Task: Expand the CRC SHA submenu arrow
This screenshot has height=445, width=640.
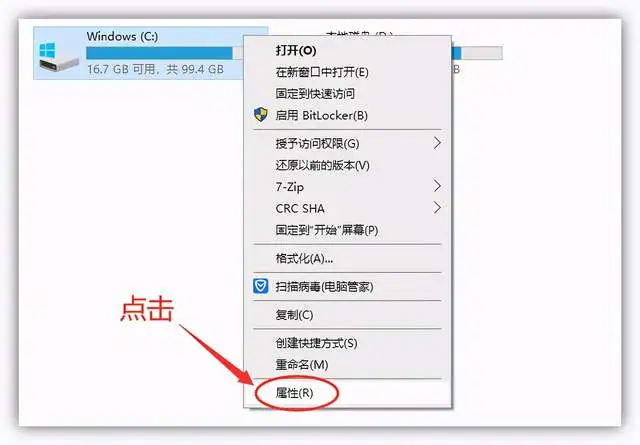Action: point(437,208)
